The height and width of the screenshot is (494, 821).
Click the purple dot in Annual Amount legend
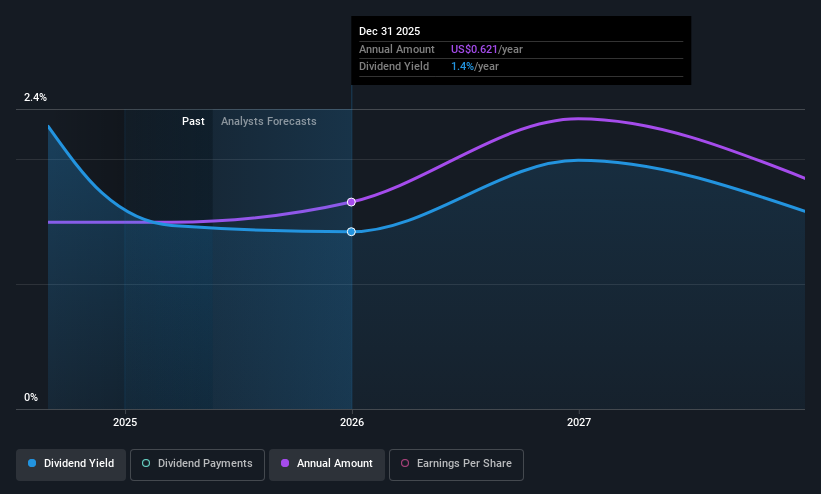pos(285,463)
